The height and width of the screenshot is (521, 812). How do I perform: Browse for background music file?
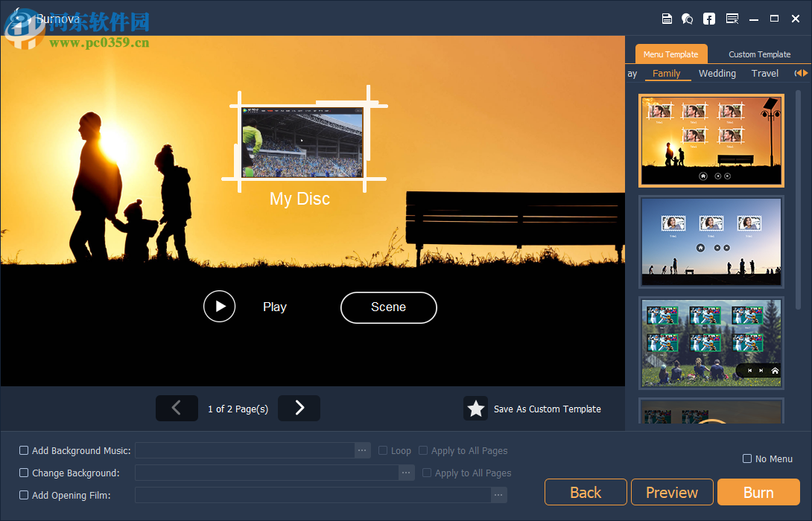(362, 450)
